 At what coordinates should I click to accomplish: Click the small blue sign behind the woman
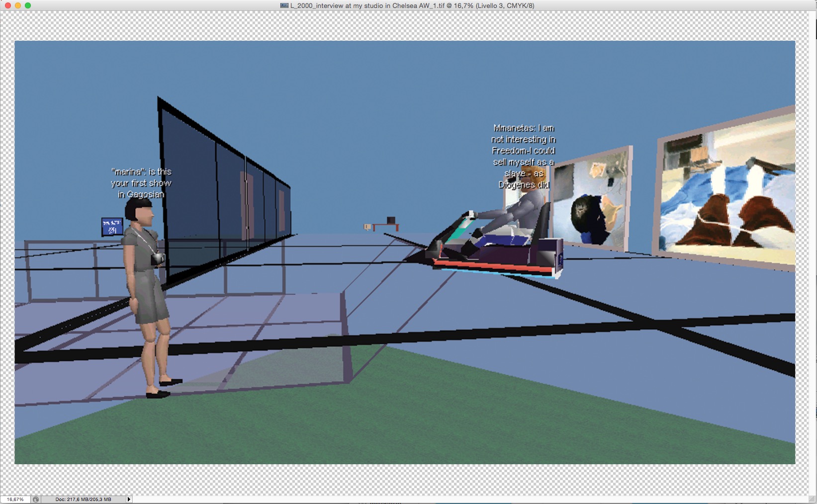pos(112,227)
